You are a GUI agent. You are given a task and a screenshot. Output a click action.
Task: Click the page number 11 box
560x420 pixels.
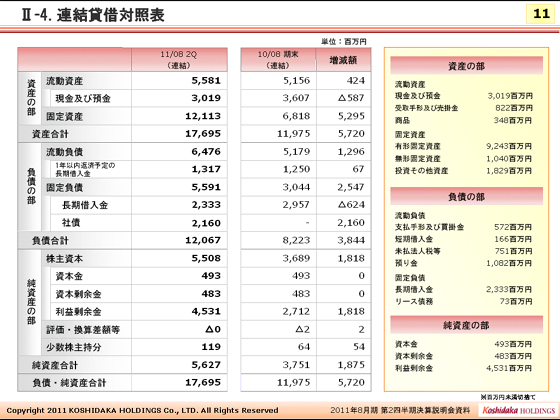tap(541, 14)
